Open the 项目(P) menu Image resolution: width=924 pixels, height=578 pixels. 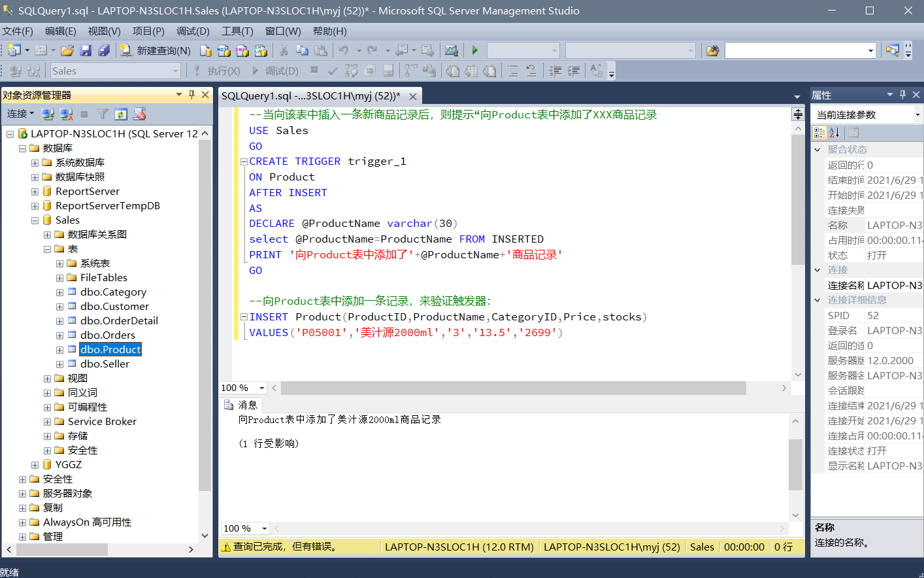[x=148, y=31]
